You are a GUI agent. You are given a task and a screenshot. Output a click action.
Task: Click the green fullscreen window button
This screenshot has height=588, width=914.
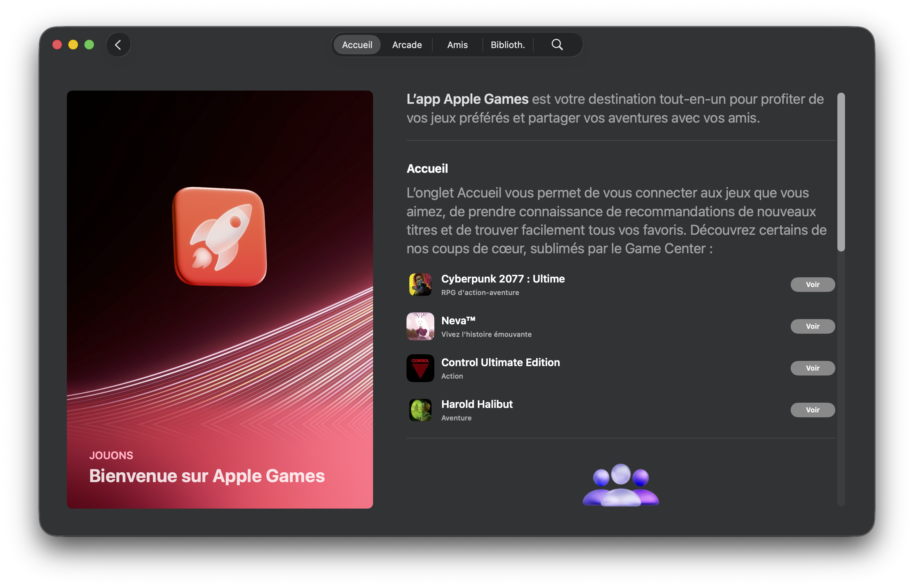coord(89,45)
